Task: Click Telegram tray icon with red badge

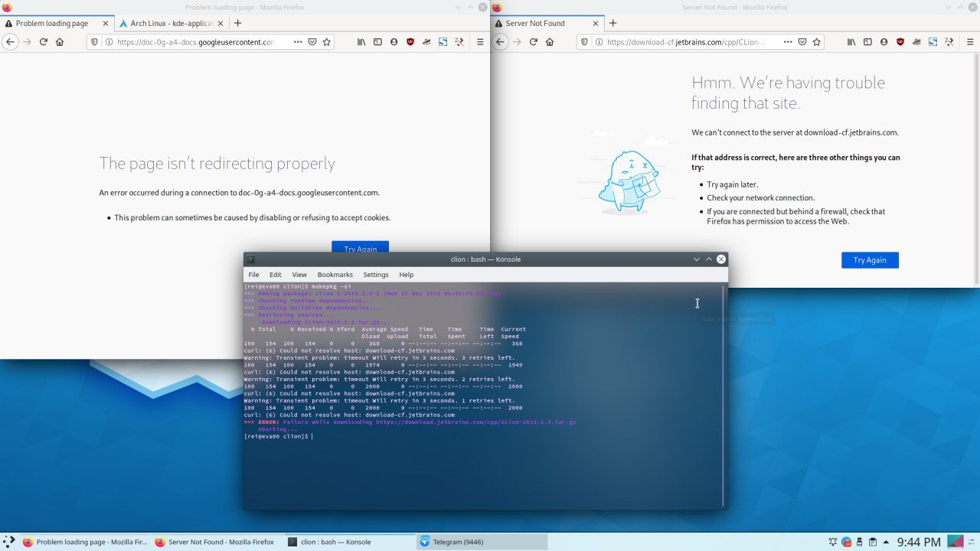Action: click(847, 542)
